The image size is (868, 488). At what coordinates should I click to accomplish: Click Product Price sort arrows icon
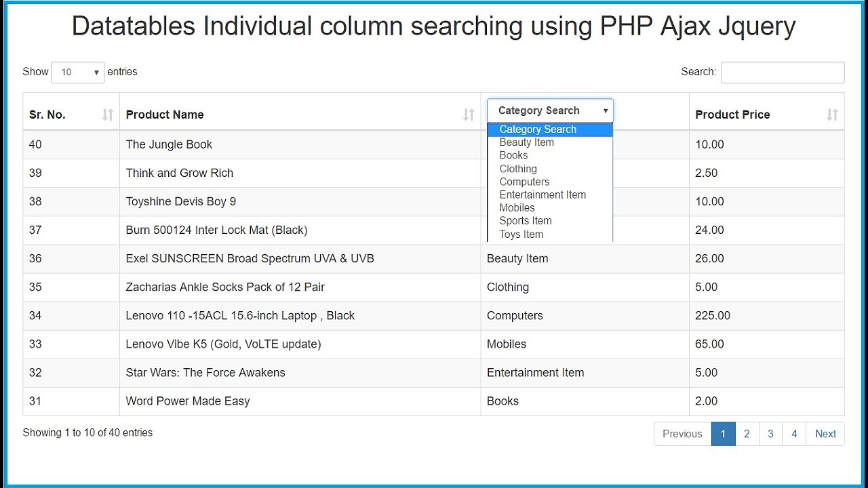tap(832, 115)
